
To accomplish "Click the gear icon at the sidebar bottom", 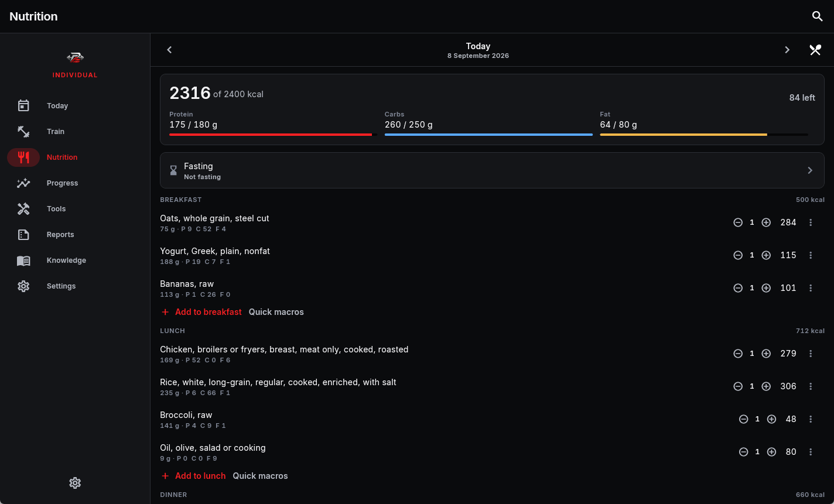I will [x=75, y=483].
